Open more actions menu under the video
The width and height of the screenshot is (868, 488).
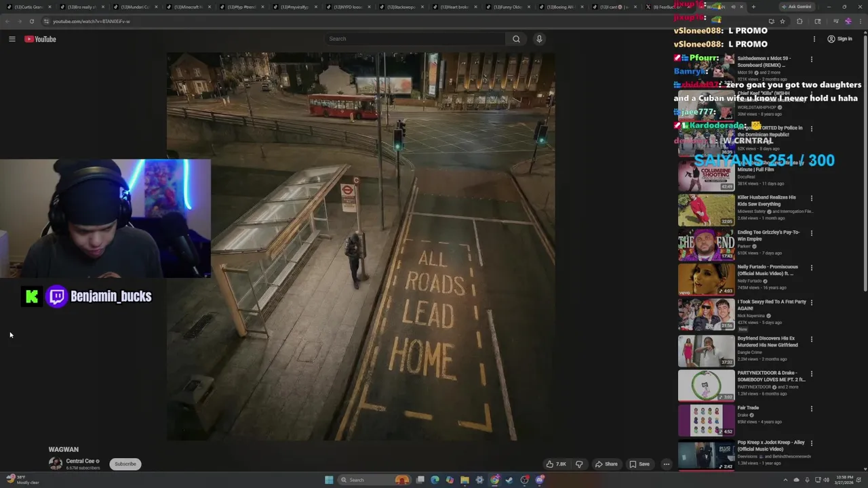pos(667,464)
